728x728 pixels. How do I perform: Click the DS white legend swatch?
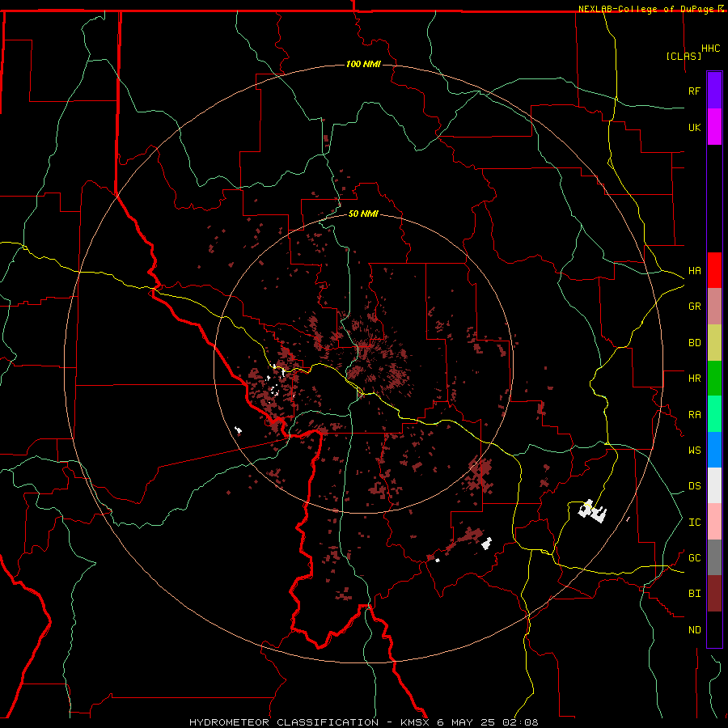(x=714, y=485)
